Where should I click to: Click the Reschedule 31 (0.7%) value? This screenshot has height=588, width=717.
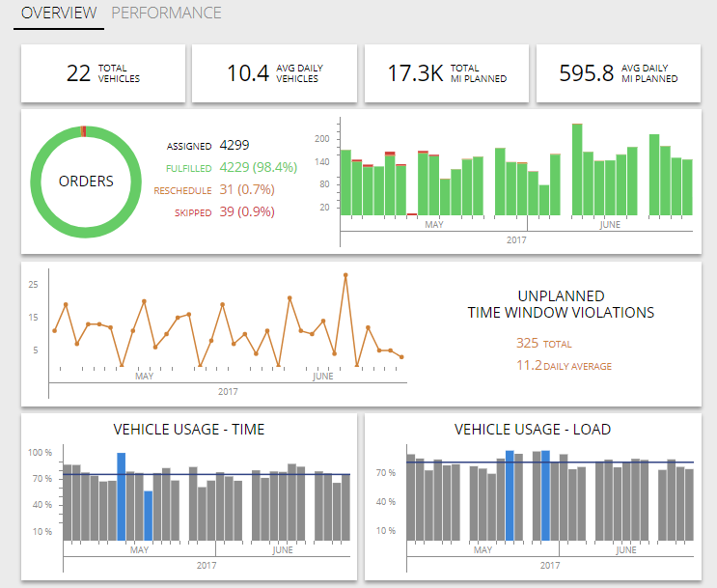(247, 189)
